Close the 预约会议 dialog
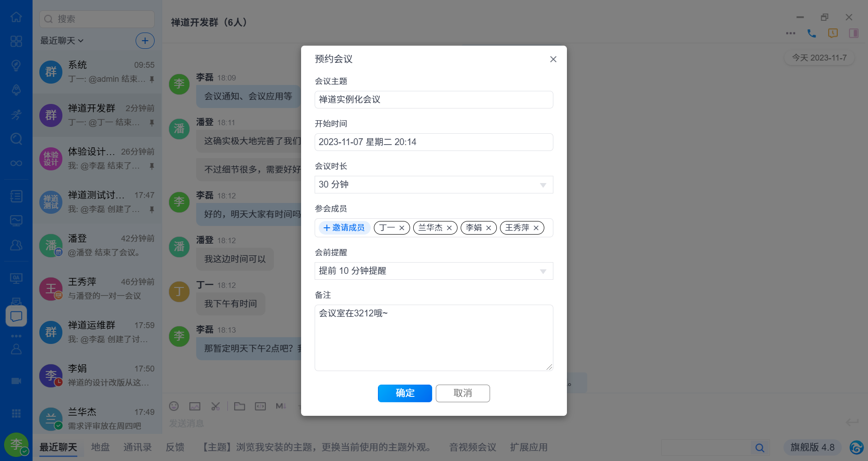 (x=553, y=59)
